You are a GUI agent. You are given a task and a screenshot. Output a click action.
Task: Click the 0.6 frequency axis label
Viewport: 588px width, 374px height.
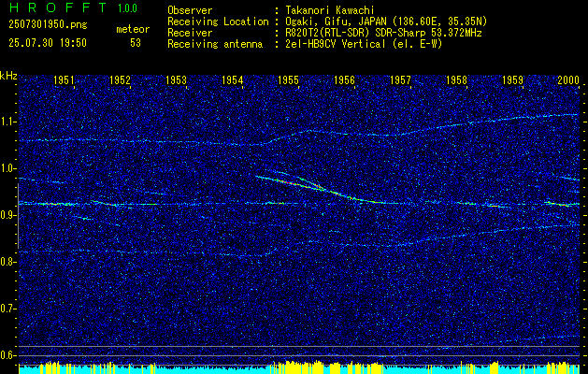pyautogui.click(x=7, y=355)
